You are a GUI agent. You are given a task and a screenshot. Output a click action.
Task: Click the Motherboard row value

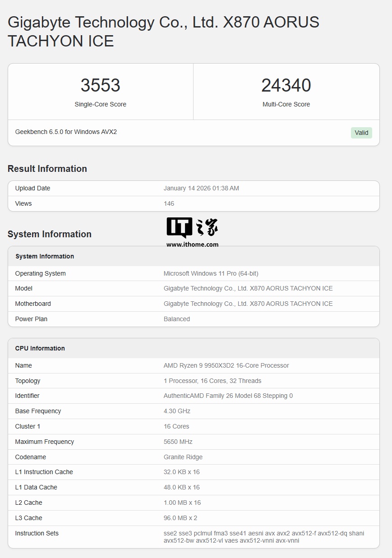248,304
